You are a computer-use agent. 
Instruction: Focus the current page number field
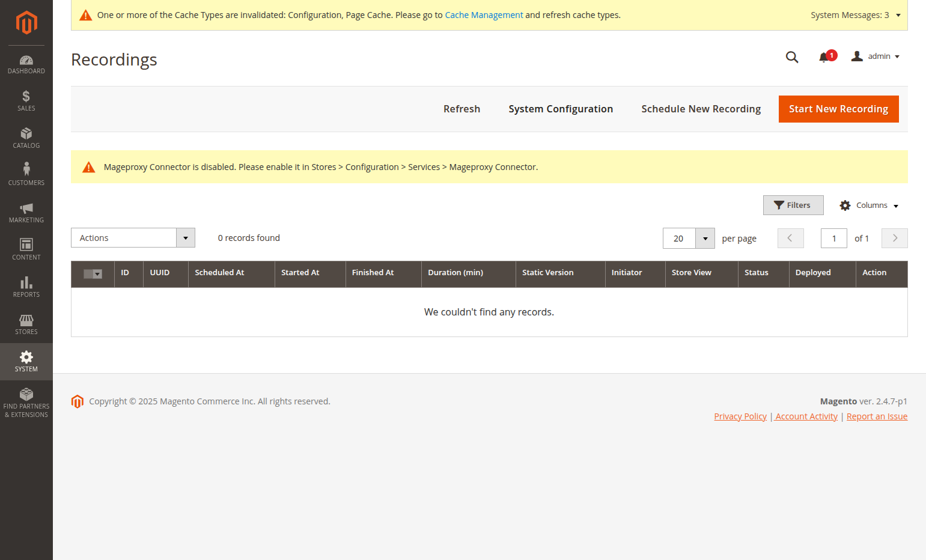coord(833,239)
